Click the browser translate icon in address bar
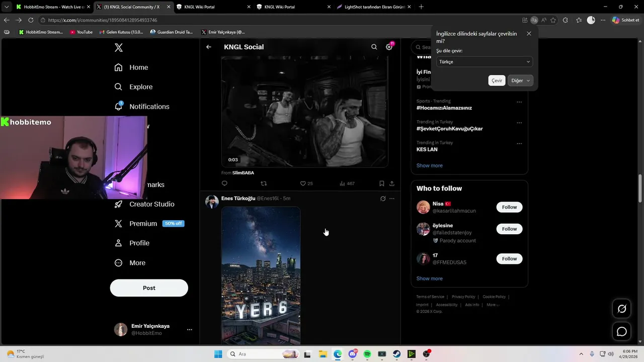The width and height of the screenshot is (644, 362). tap(534, 20)
